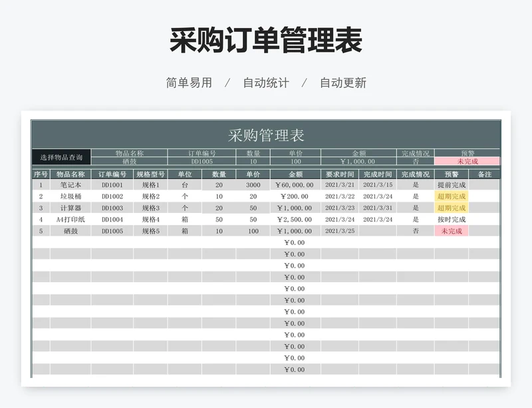
Task: Open the 硒鼓 item selector in the query row
Action: click(x=129, y=161)
